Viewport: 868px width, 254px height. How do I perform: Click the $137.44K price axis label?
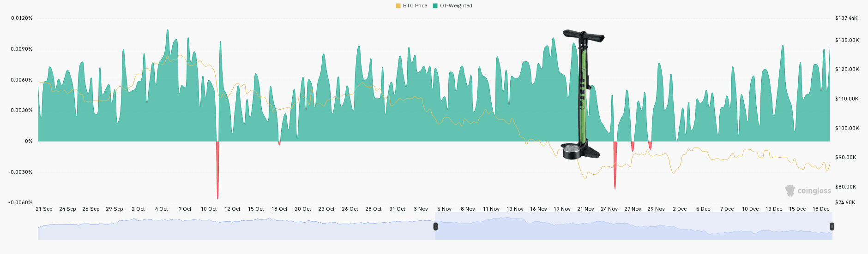[846, 18]
